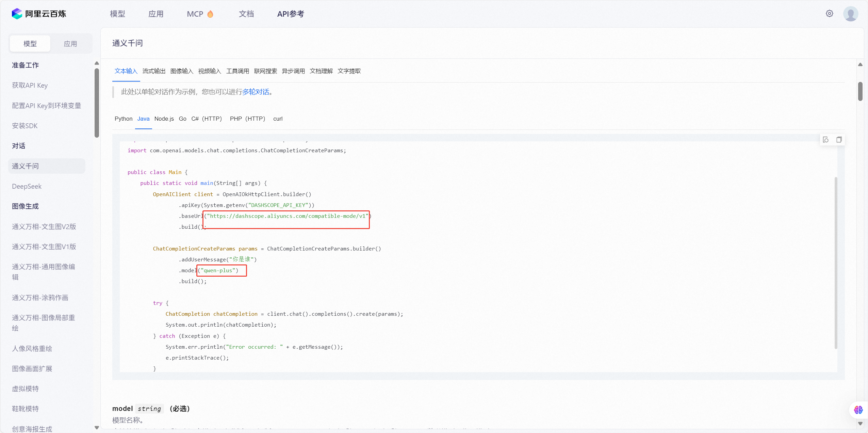The image size is (868, 433).
Task: Click the 图像生成 section heading
Action: 26,206
